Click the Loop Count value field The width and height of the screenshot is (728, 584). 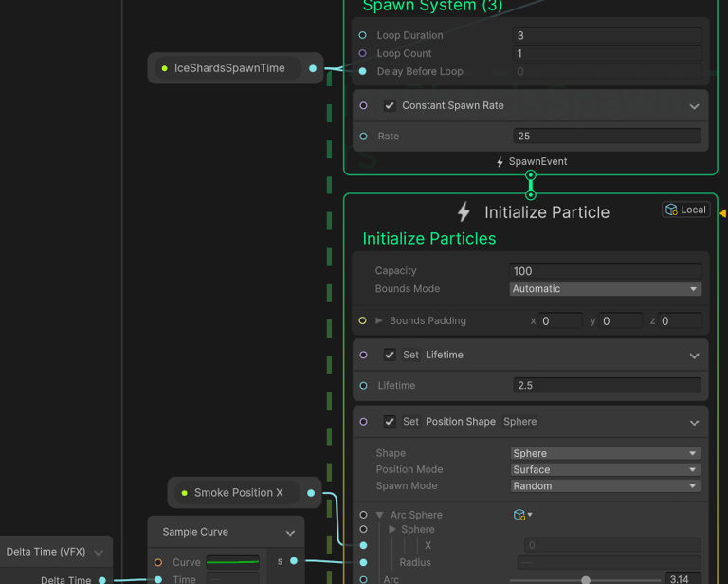608,53
